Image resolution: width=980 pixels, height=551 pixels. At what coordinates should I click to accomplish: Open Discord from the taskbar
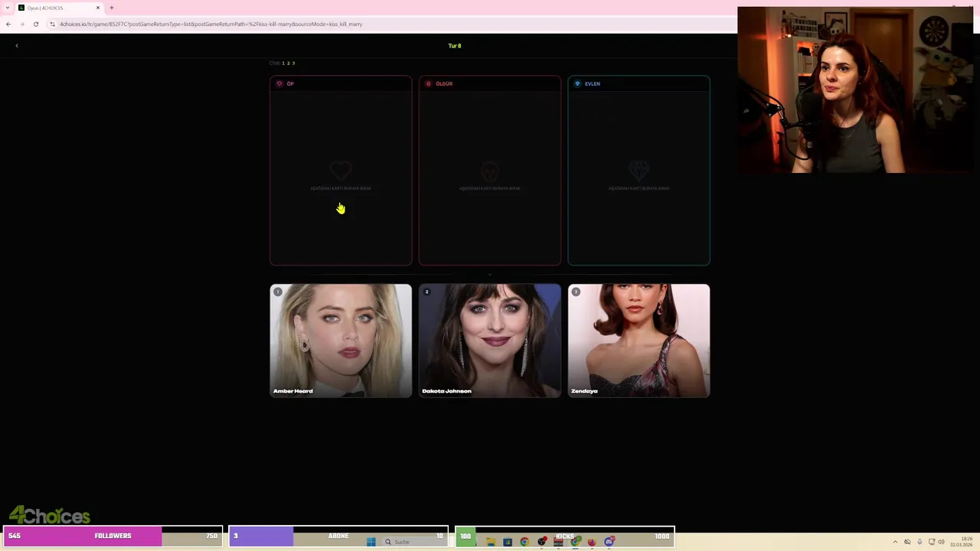tap(609, 542)
